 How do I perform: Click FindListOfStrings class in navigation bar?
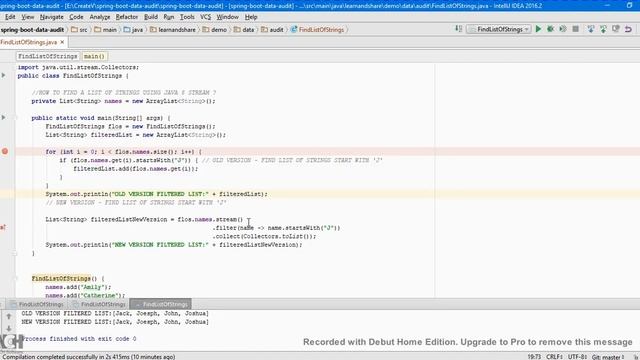pyautogui.click(x=318, y=29)
